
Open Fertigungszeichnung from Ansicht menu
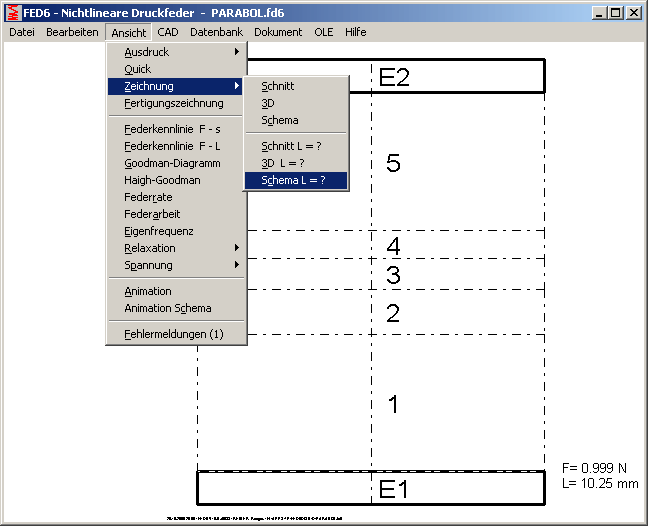(172, 103)
